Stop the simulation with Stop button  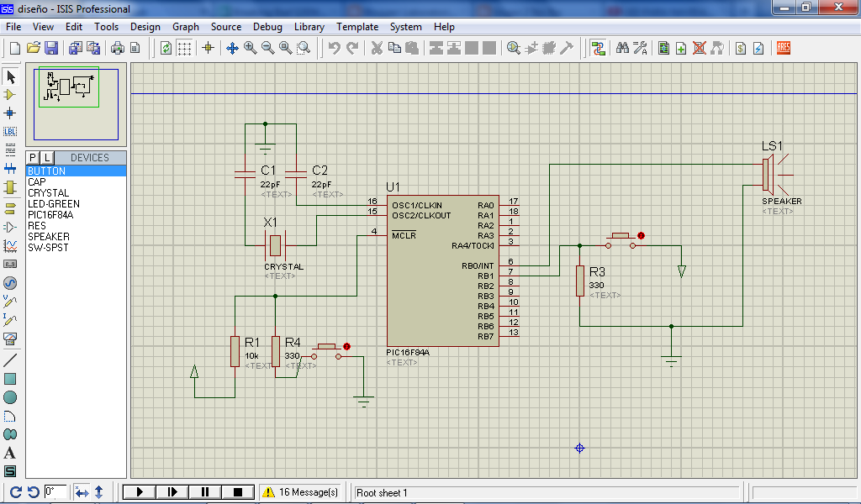pos(238,492)
